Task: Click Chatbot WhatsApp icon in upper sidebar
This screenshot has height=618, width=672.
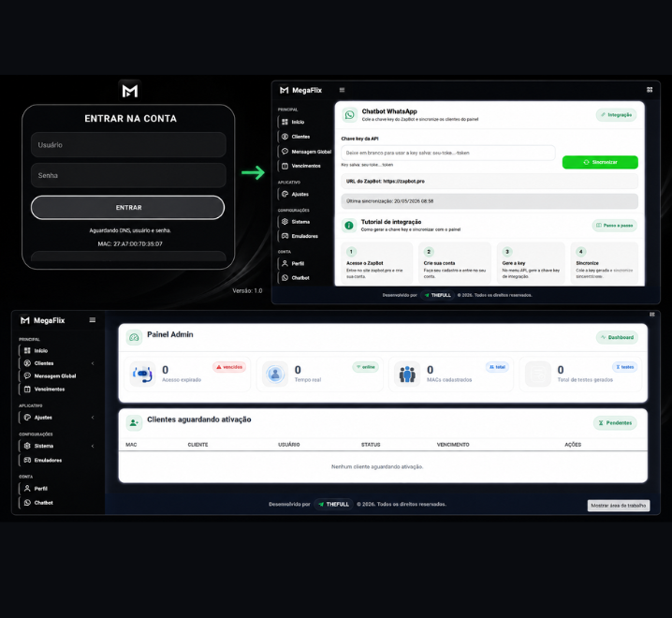Action: tap(285, 277)
